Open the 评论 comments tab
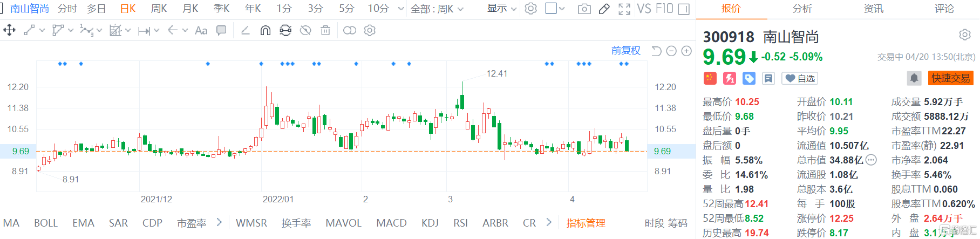 (944, 9)
